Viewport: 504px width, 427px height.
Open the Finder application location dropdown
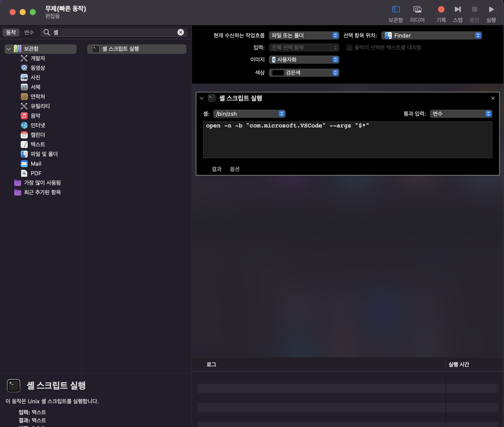pos(431,35)
